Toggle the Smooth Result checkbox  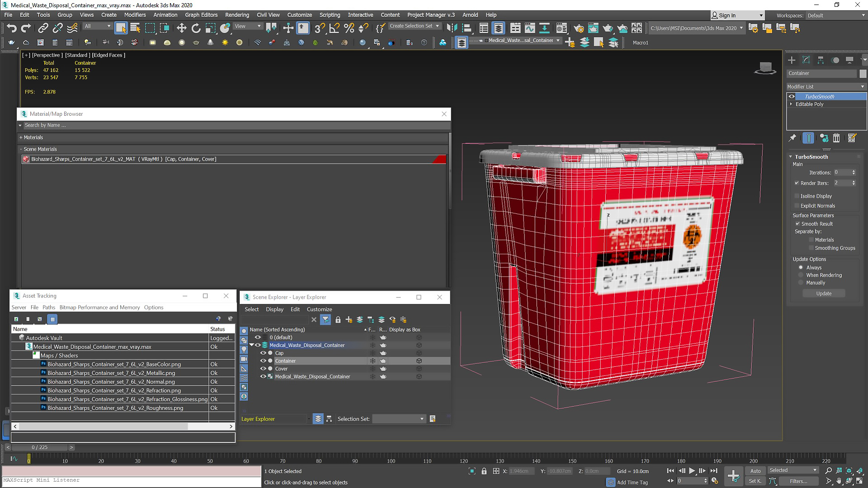point(797,224)
